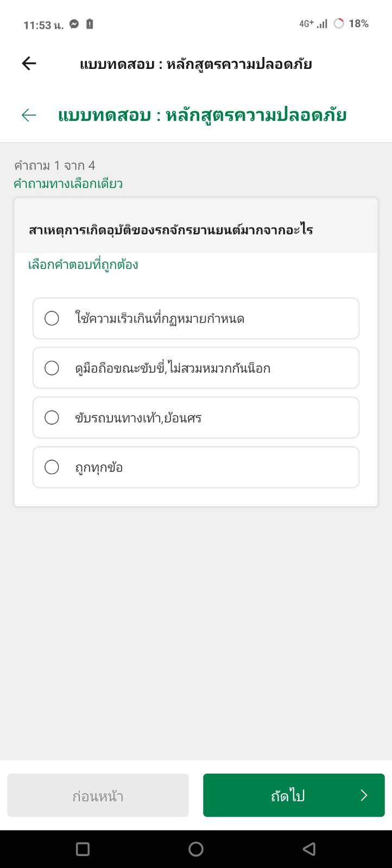Tap the Android back triangle button
The height and width of the screenshot is (868, 392).
click(309, 849)
